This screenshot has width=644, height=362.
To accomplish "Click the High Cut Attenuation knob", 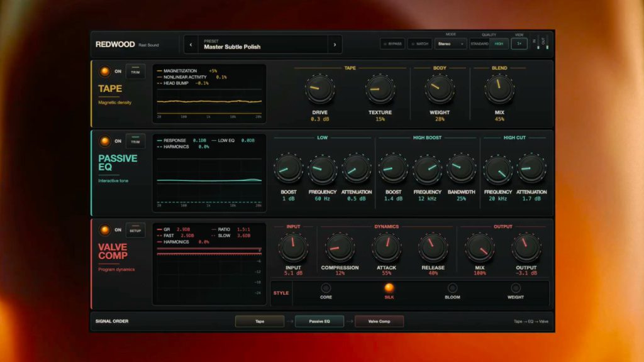I will [x=531, y=168].
